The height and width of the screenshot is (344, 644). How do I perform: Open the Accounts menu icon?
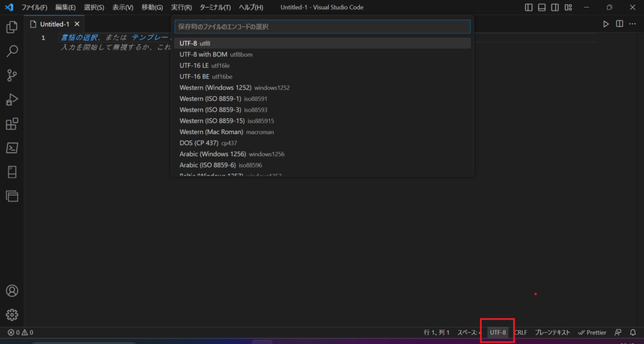12,291
